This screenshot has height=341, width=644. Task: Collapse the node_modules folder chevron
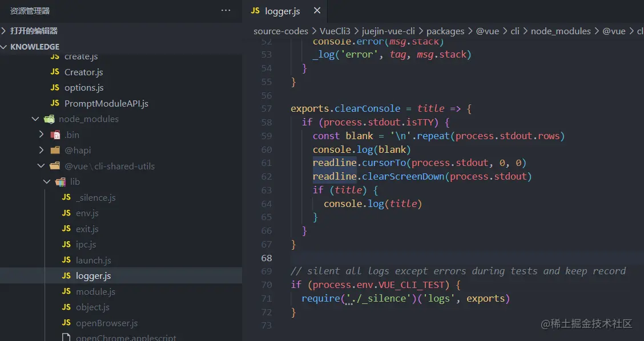[x=36, y=119]
